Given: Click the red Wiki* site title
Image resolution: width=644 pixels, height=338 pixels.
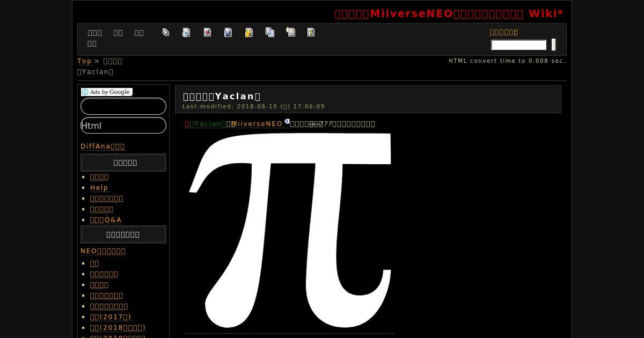Looking at the screenshot, I should [449, 13].
